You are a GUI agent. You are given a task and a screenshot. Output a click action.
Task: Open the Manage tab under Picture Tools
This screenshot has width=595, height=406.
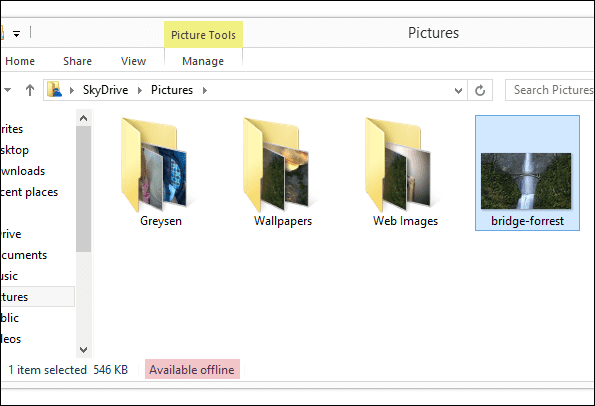click(x=203, y=61)
